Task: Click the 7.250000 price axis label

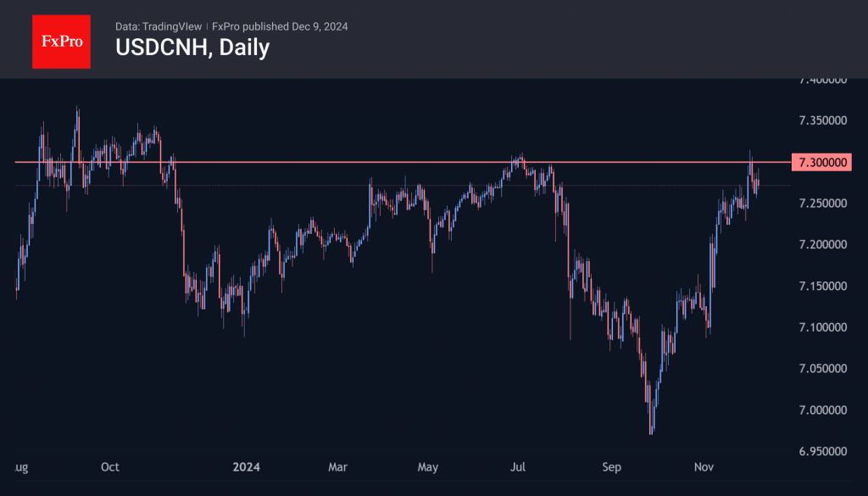Action: [x=823, y=203]
